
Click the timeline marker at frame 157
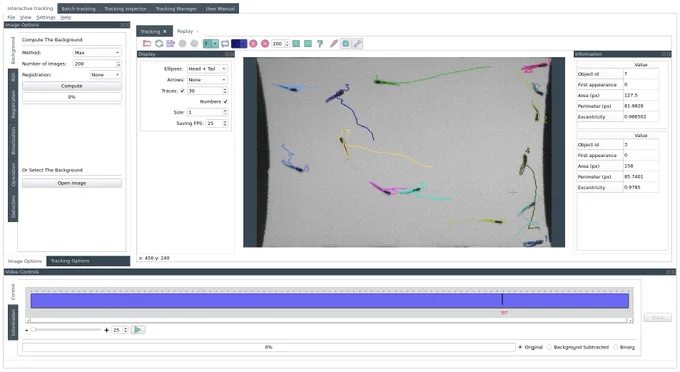502,300
